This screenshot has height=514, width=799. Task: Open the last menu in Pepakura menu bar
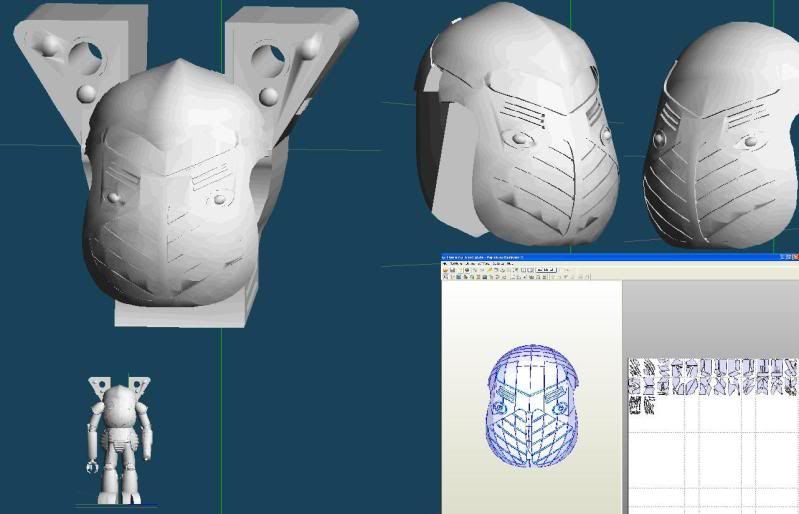510,264
